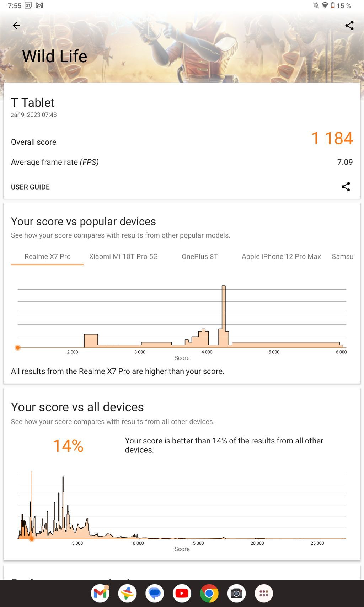Select the Apple iPhone 12 Pro Max tab
This screenshot has height=607, width=364.
pyautogui.click(x=281, y=256)
